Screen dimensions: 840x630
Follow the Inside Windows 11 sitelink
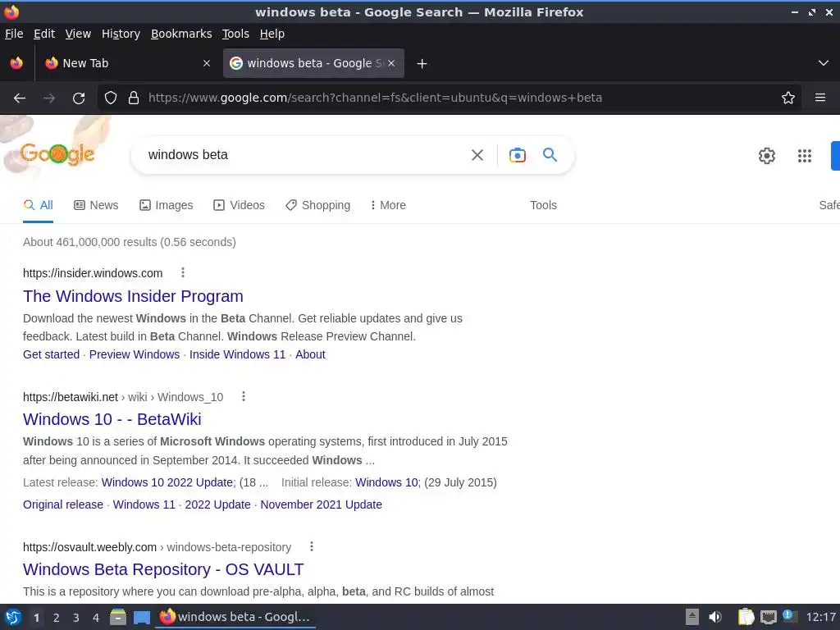coord(237,354)
